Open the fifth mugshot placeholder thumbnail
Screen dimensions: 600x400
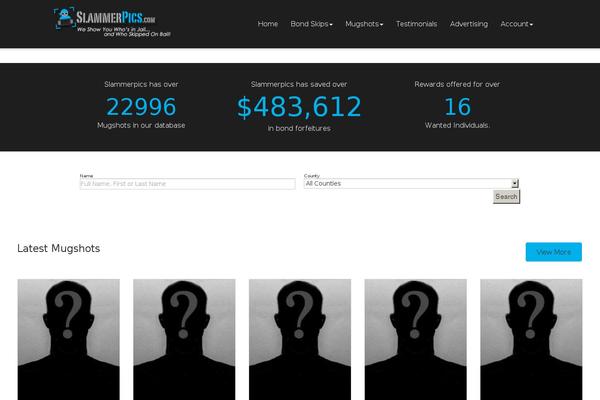point(531,340)
